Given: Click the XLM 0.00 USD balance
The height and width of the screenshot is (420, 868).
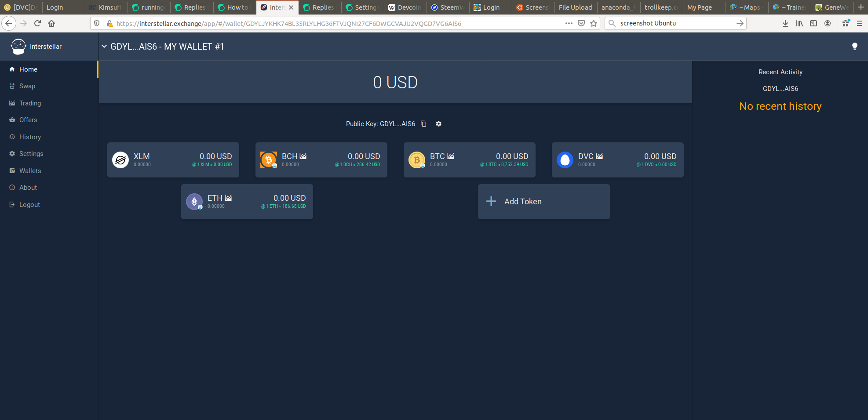Looking at the screenshot, I should point(215,156).
